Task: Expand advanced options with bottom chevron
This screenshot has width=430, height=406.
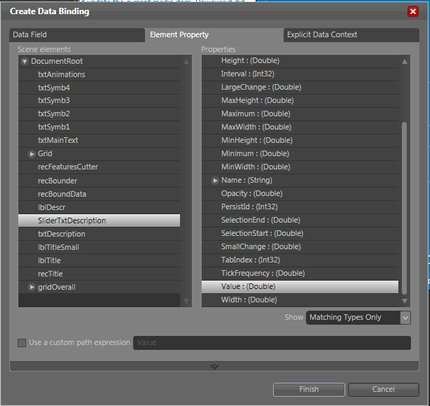Action: 214,366
